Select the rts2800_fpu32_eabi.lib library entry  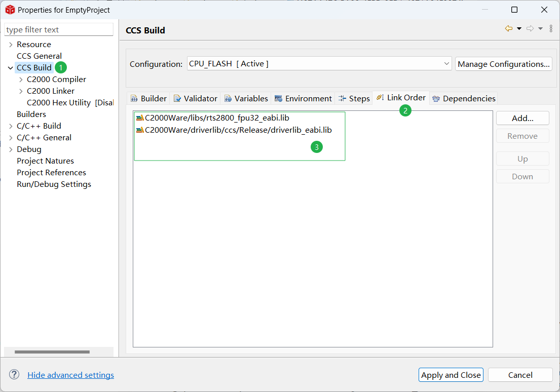pyautogui.click(x=216, y=117)
